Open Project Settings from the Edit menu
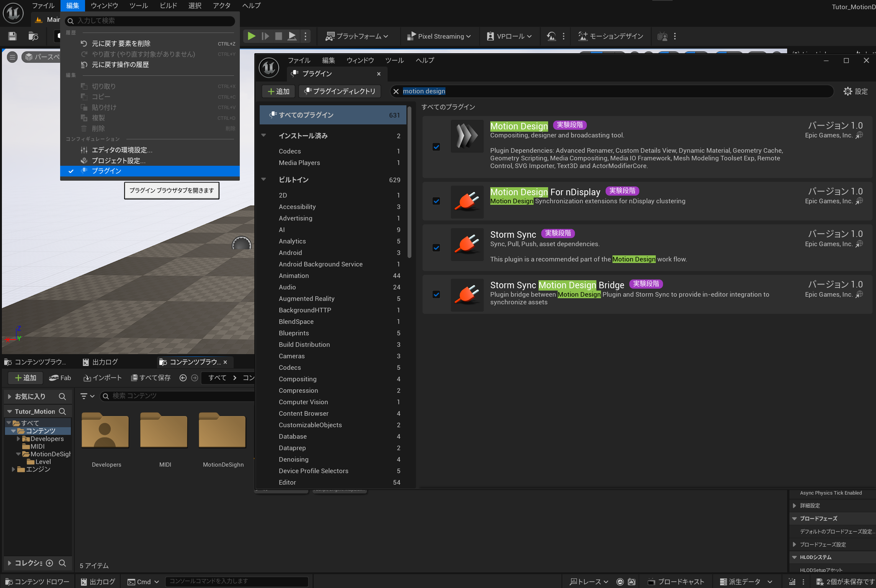The height and width of the screenshot is (588, 876). [x=118, y=160]
